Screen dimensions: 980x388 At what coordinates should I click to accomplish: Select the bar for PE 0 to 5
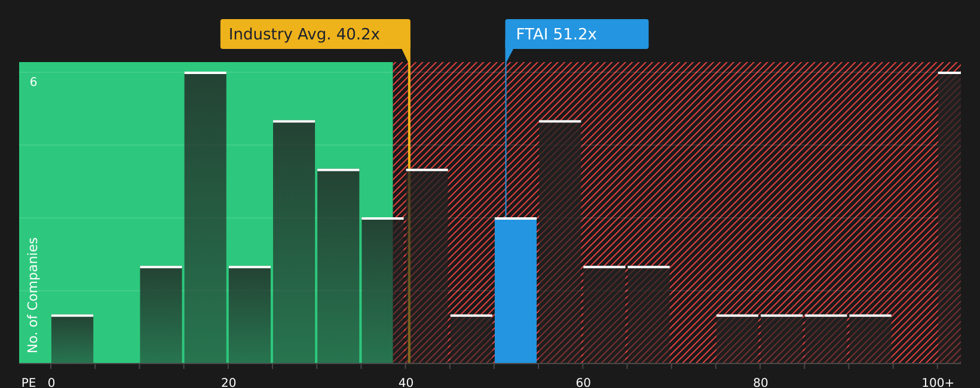[x=72, y=339]
